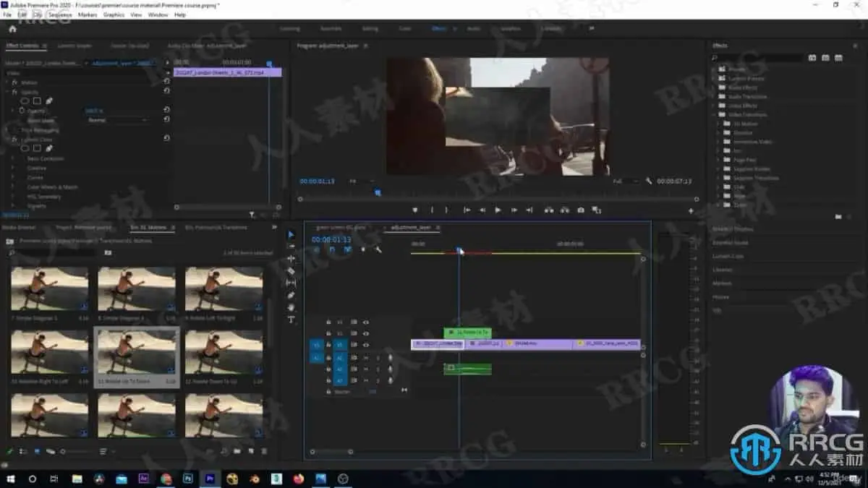Add marker in timeline toolbar
Viewport: 868px width, 488px height.
point(362,249)
